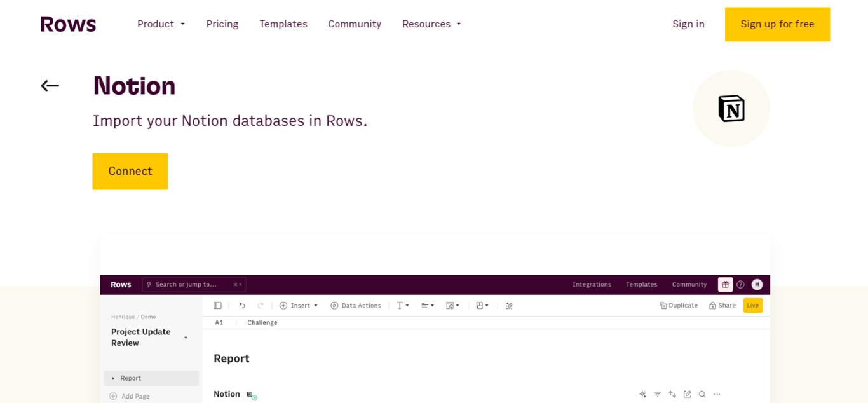
Task: Go back with the left arrow icon
Action: 50,86
